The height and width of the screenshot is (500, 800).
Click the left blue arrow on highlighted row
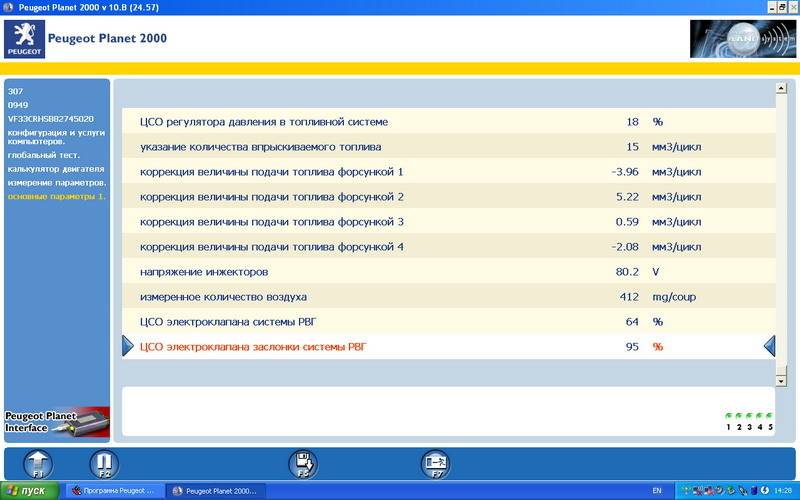[128, 346]
